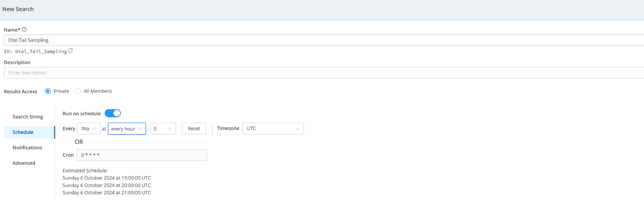Click into the Name field
The width and height of the screenshot is (644, 216).
314,40
